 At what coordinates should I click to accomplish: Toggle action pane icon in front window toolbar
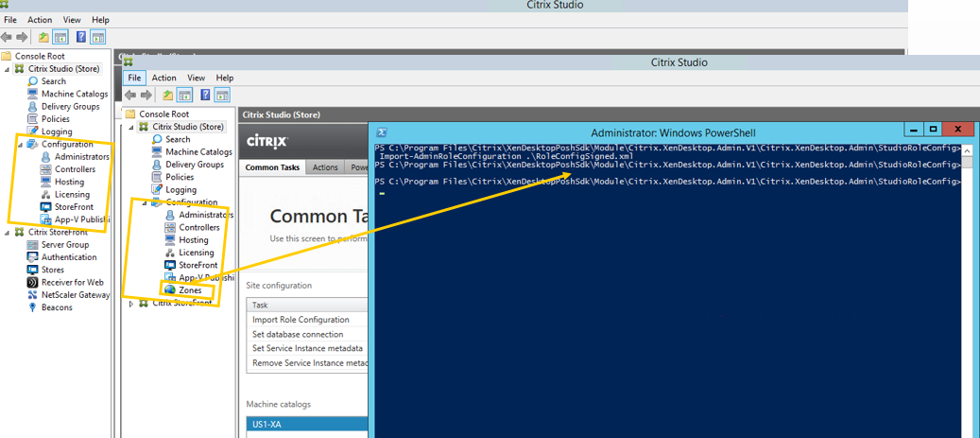pos(222,96)
